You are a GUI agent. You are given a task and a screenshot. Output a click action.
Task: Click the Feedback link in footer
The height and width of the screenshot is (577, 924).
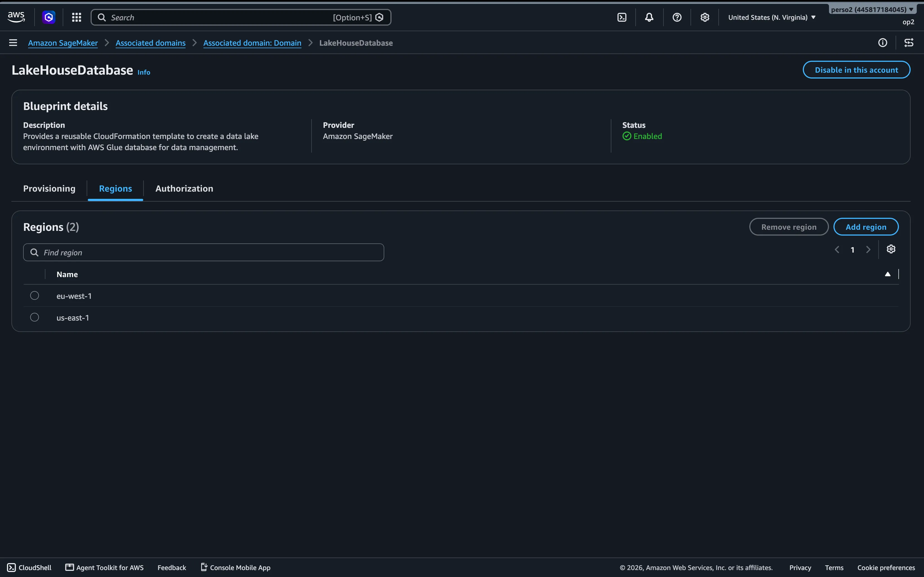coord(172,568)
